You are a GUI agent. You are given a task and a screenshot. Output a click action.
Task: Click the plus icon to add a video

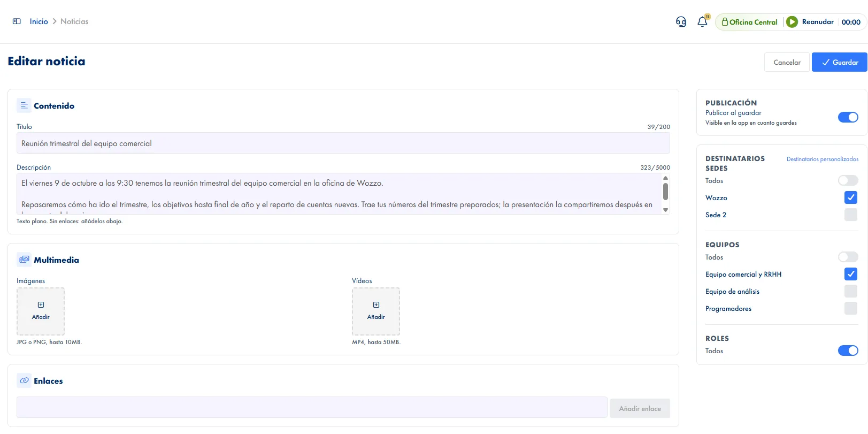376,305
